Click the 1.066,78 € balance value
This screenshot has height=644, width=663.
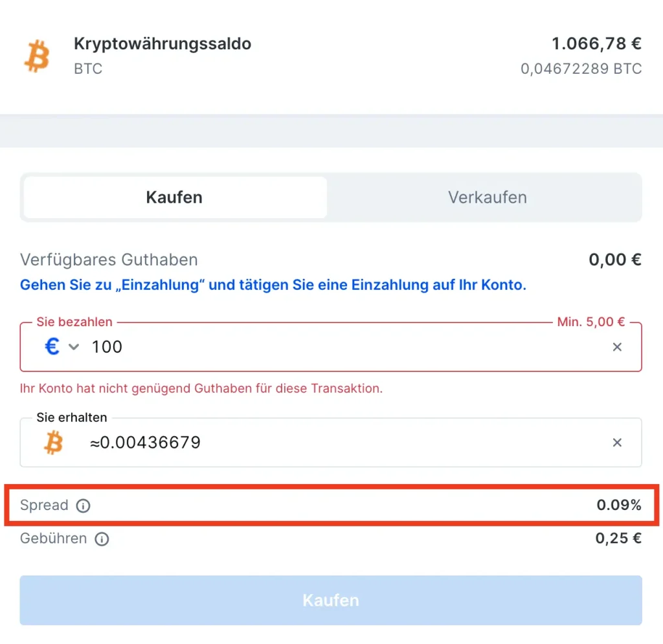click(x=596, y=44)
